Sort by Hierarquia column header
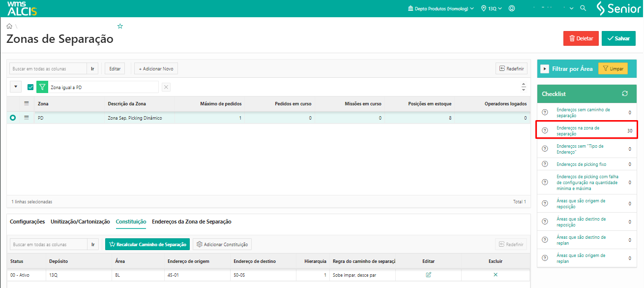 [315, 261]
